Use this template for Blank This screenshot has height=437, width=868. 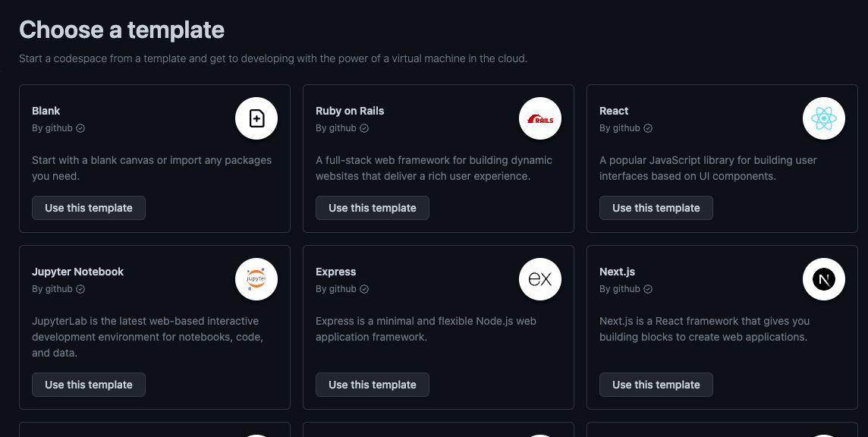click(x=88, y=207)
